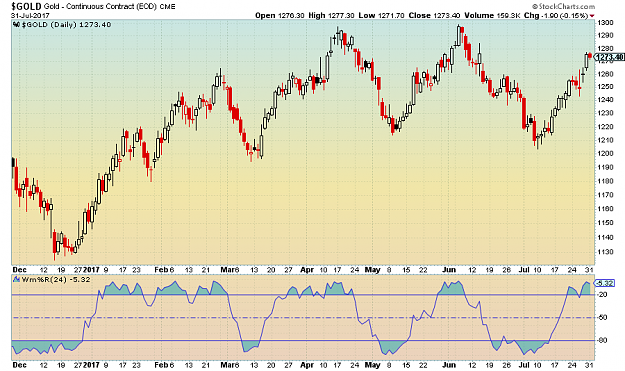Click 'Apr' on the Williams %R panel date axis
625x371 pixels.
[307, 365]
